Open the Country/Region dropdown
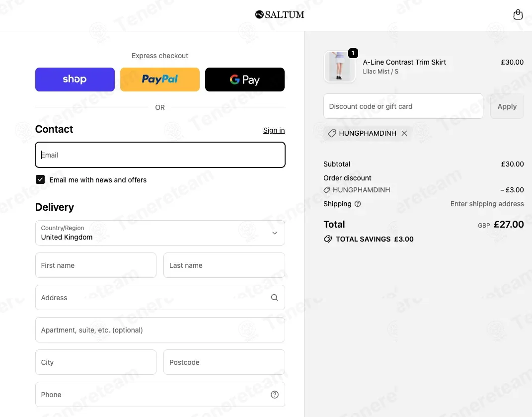Image resolution: width=532 pixels, height=417 pixels. (160, 233)
